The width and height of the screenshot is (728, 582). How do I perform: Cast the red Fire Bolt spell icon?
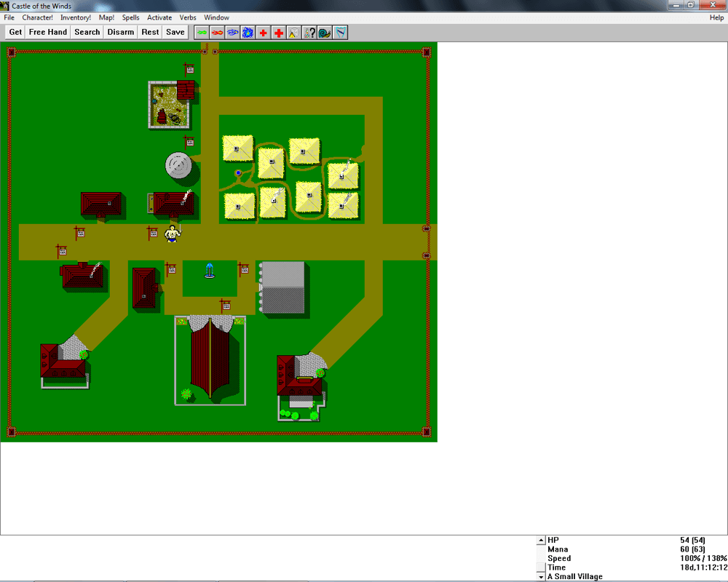[217, 33]
